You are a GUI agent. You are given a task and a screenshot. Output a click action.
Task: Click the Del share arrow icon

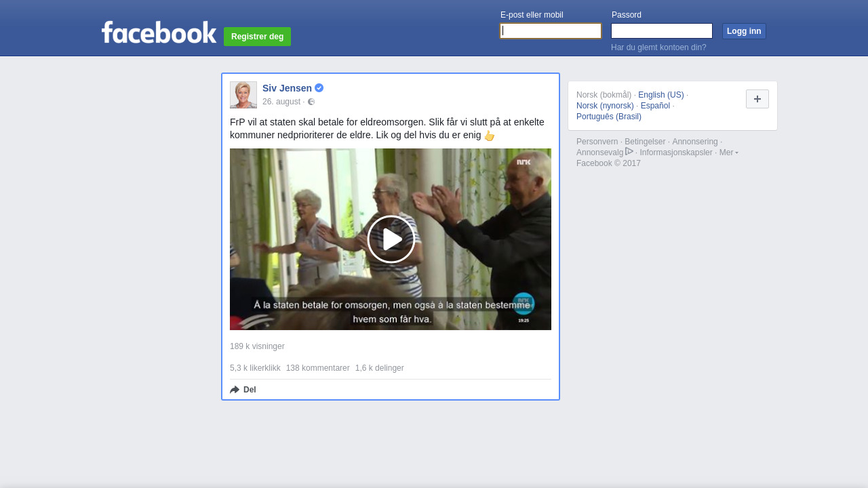(235, 390)
